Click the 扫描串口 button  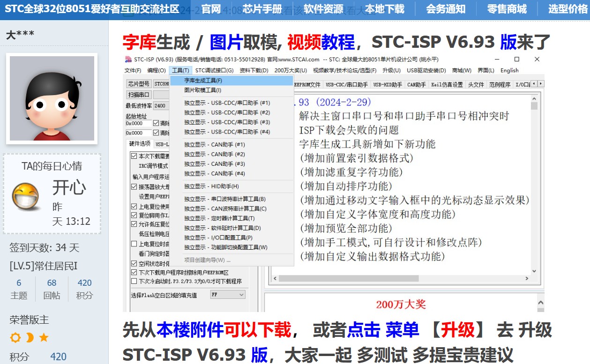[139, 95]
